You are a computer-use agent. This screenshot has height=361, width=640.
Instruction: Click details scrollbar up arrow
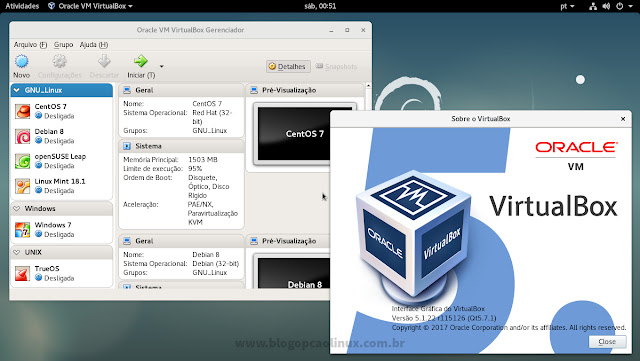pyautogui.click(x=368, y=86)
